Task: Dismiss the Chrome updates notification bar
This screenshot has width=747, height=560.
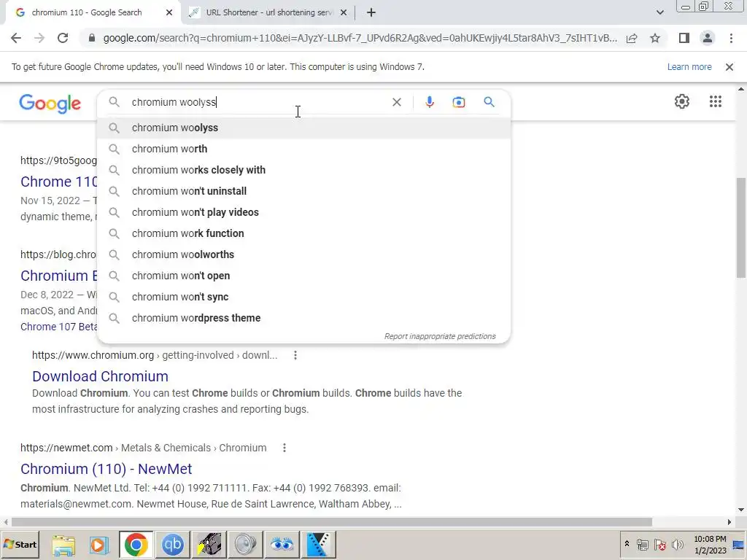Action: (729, 67)
